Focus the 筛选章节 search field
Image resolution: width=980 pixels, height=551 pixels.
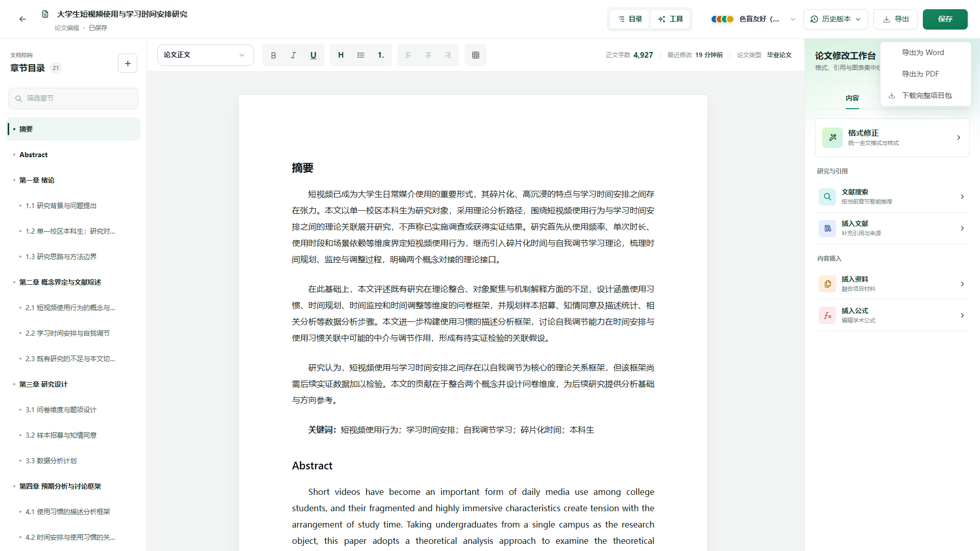coord(73,98)
